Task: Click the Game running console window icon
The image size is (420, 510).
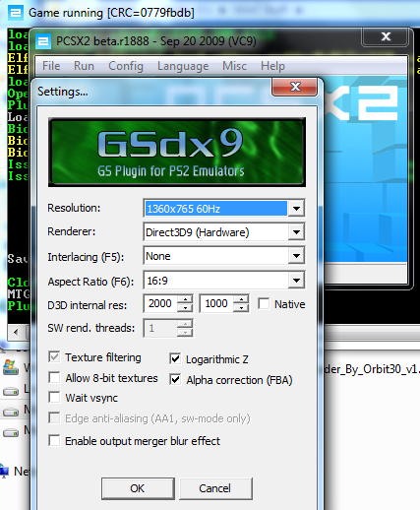Action: (16, 13)
